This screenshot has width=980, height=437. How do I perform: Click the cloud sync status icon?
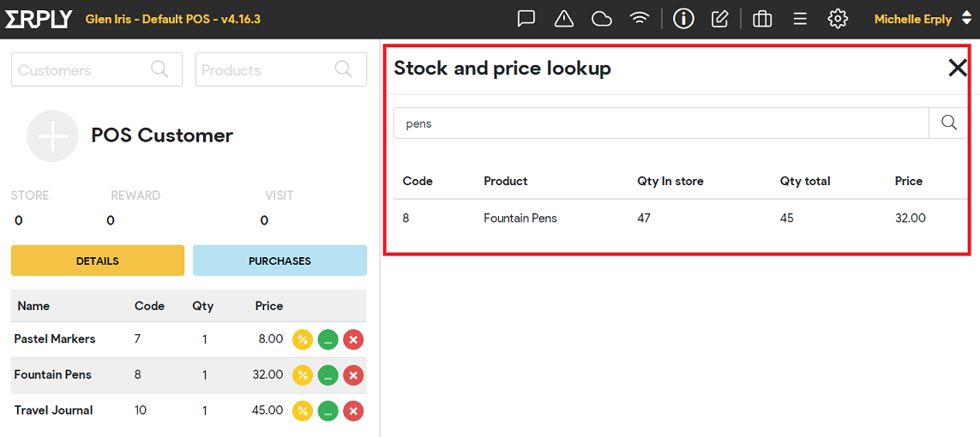coord(601,20)
